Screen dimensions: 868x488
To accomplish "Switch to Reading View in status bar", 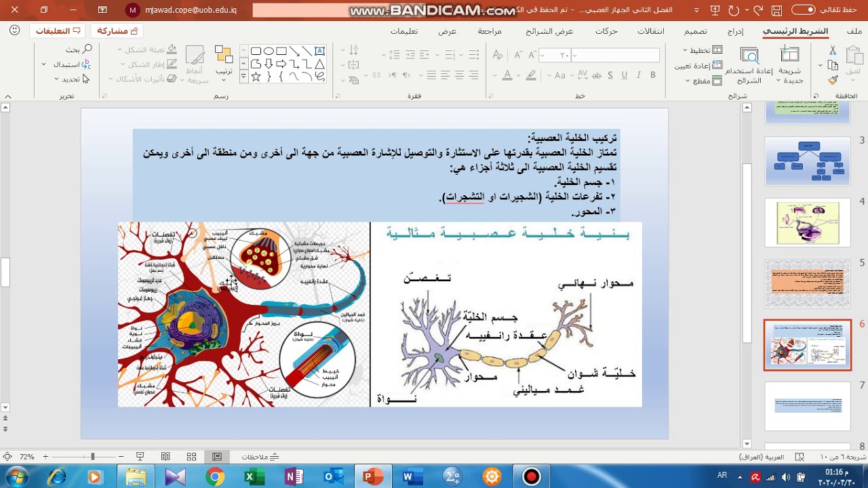I will point(165,457).
